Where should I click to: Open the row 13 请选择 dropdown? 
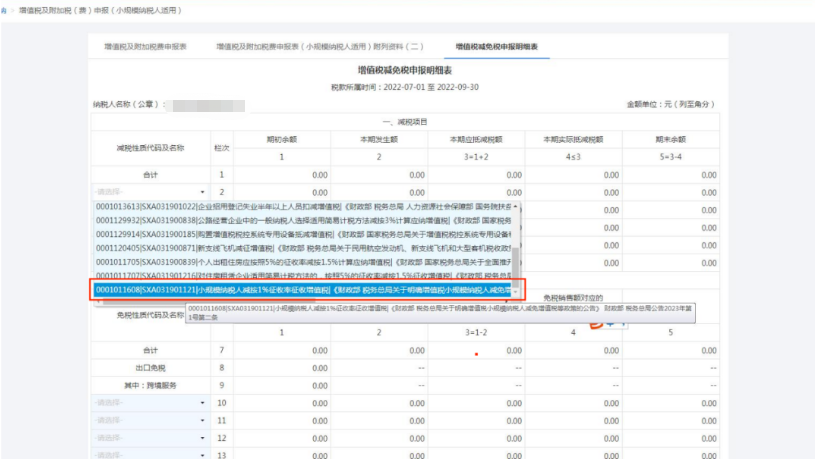(x=202, y=457)
